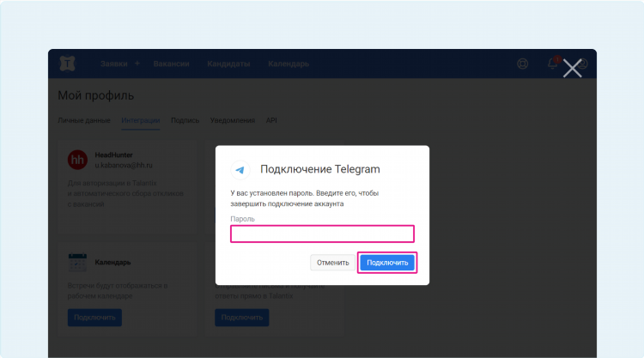The width and height of the screenshot is (644, 358).
Task: Focus the Пароль input field
Action: [x=322, y=234]
